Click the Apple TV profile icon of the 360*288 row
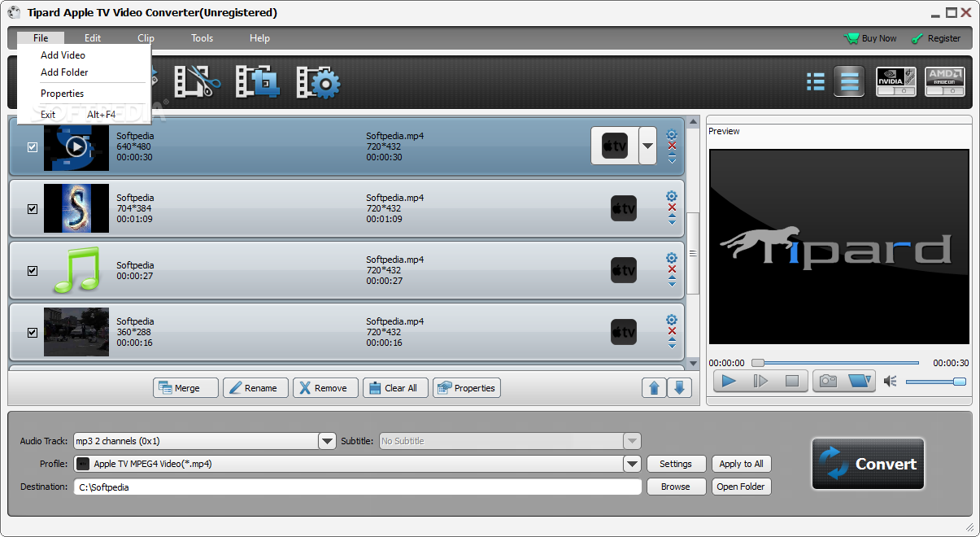The width and height of the screenshot is (980, 537). coord(624,332)
